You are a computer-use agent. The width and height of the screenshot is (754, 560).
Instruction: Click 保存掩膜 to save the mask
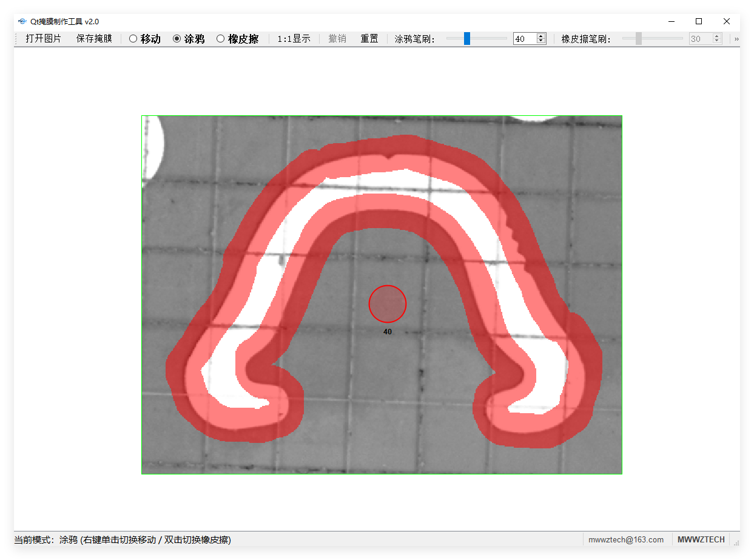coord(94,39)
